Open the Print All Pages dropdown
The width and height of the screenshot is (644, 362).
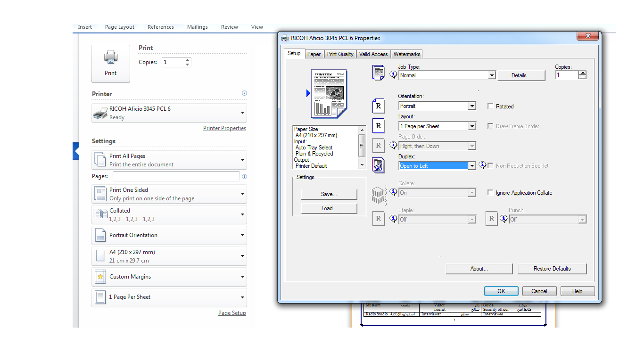(169, 160)
